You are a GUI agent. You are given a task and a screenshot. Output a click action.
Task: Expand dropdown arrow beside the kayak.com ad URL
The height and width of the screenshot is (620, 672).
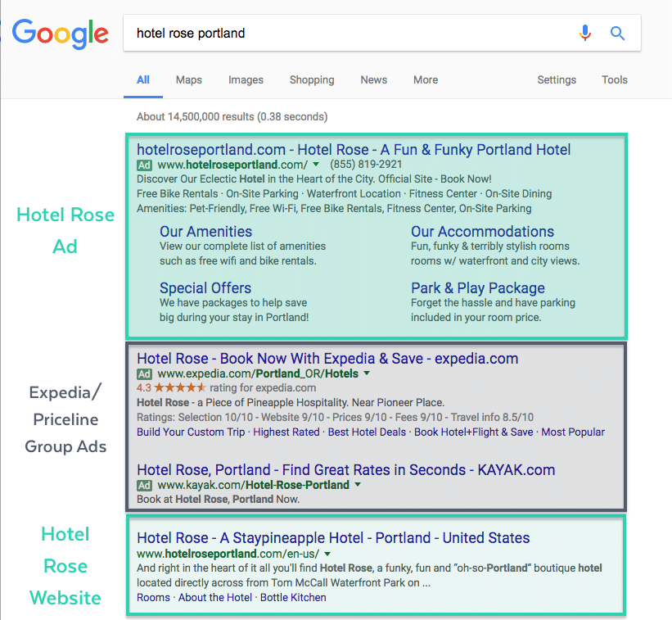pyautogui.click(x=358, y=485)
